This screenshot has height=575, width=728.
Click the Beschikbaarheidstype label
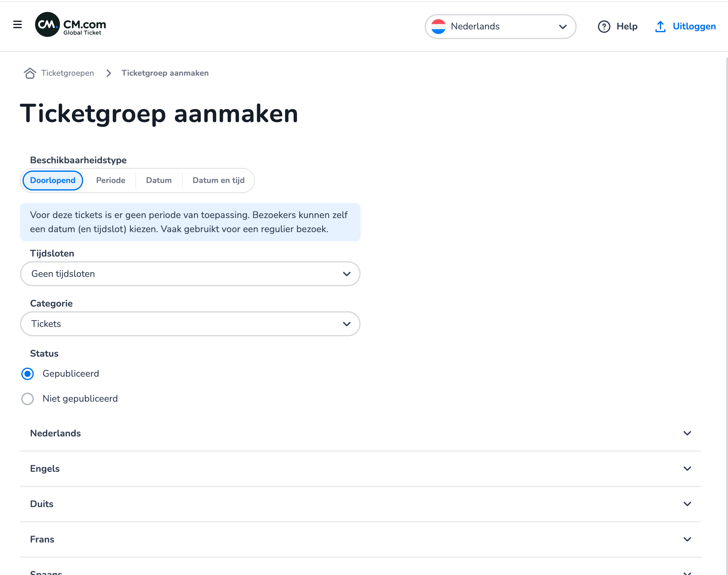[x=78, y=160]
